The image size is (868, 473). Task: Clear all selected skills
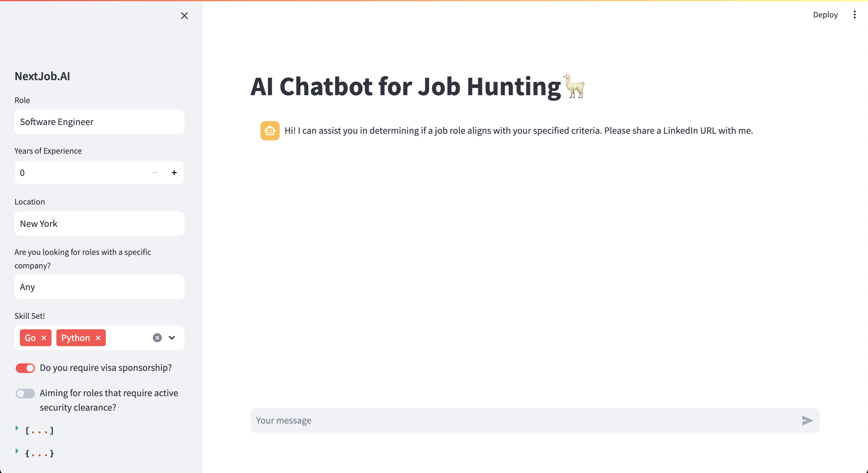tap(157, 338)
